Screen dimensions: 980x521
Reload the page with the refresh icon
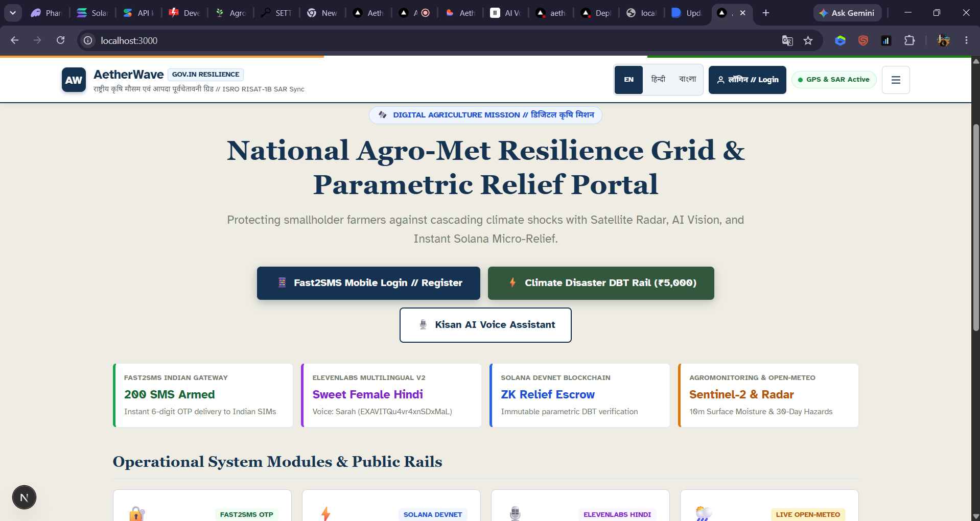tap(60, 40)
